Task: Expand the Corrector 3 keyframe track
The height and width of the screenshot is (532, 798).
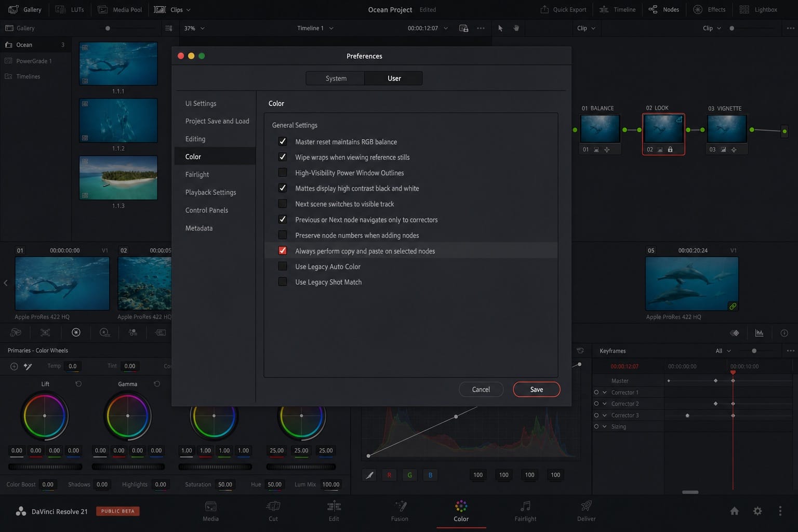Action: (605, 415)
